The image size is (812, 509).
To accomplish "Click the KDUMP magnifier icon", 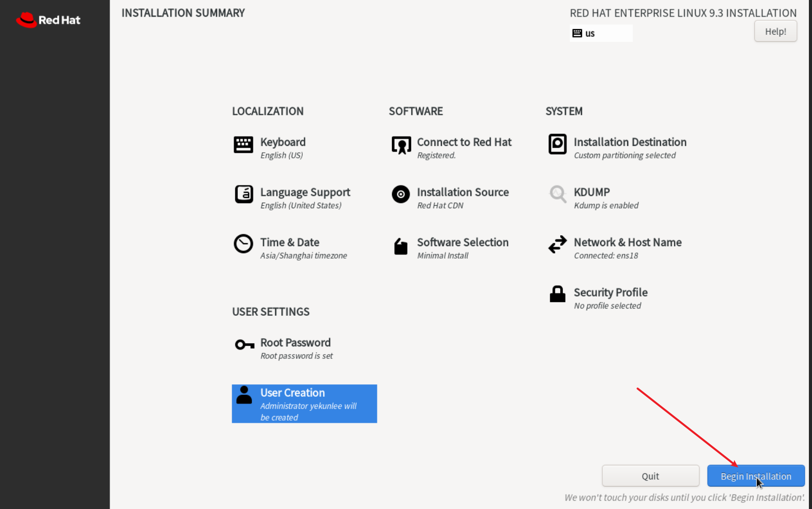I will point(558,194).
